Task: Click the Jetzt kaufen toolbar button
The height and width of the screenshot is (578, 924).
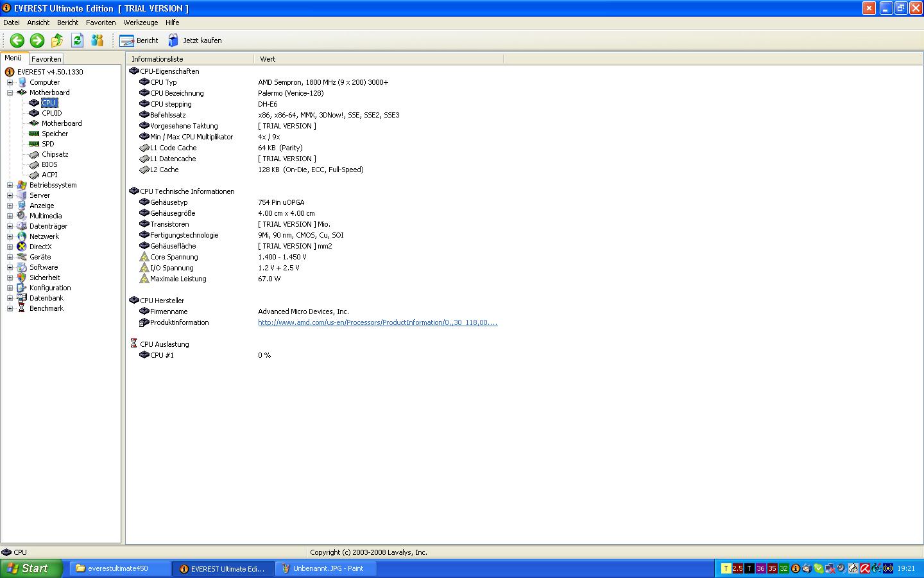Action: (x=195, y=40)
